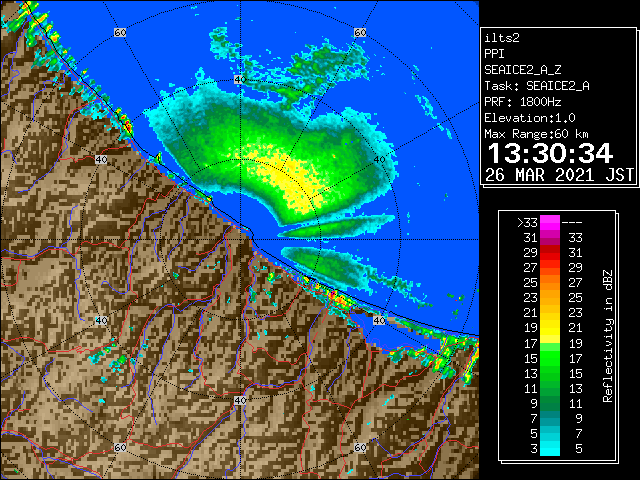
Task: Select the 'PPI' scan type text
Action: tap(494, 54)
